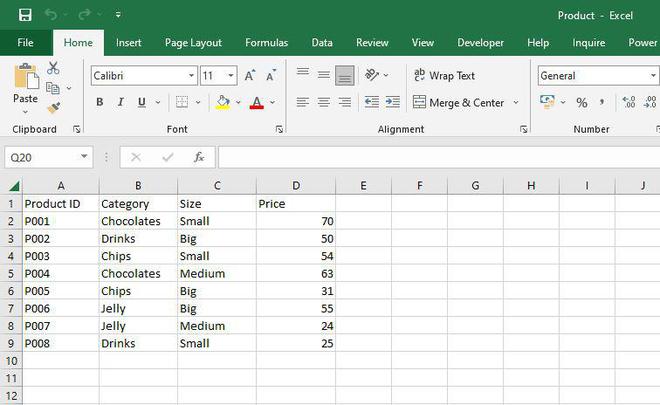
Task: Redo the last action
Action: click(85, 15)
